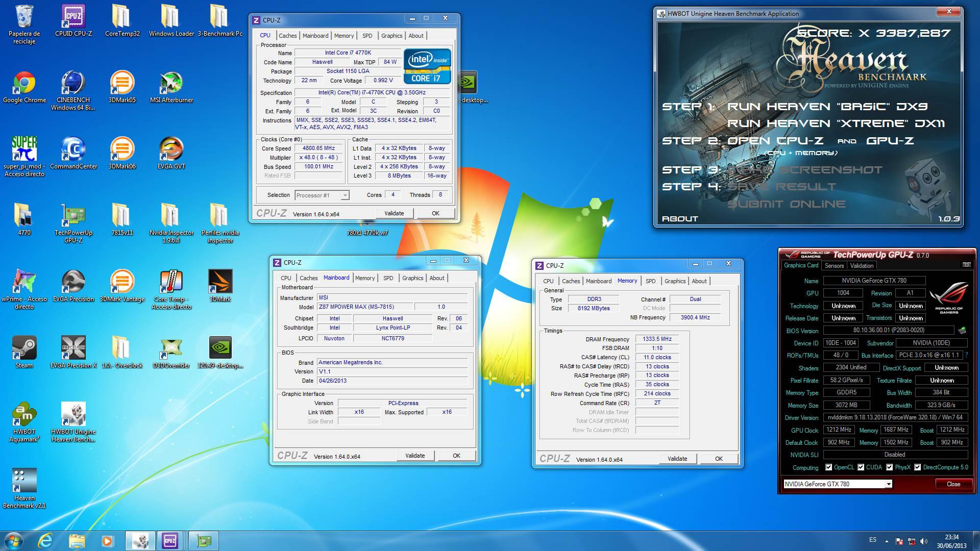980x551 pixels.
Task: Open the CoreTemp32 folder icon
Action: 122,21
